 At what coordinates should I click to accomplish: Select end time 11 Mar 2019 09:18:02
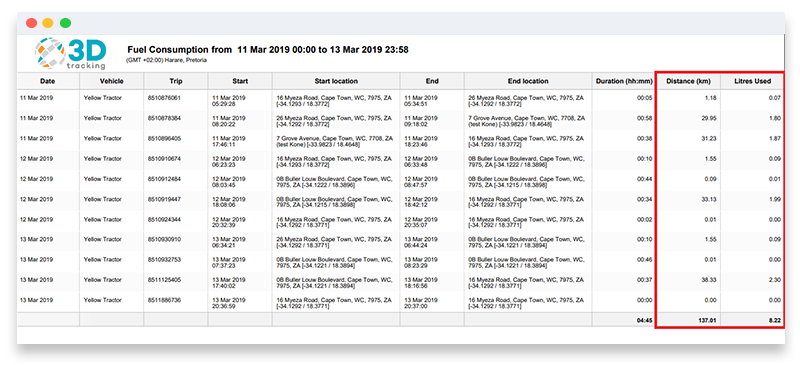pyautogui.click(x=421, y=121)
